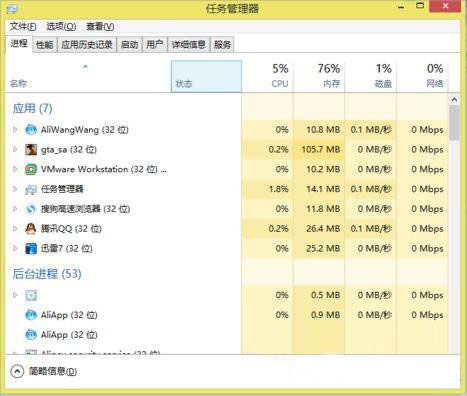Sort by the 磁盘 column header

371,76
